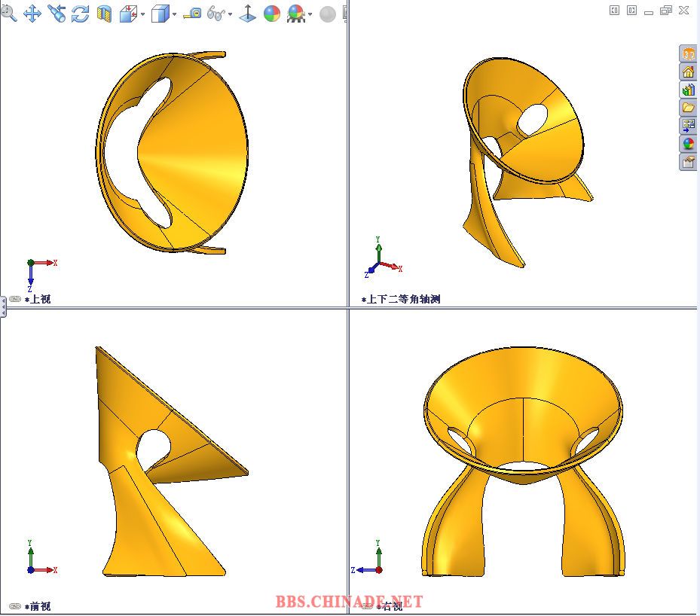Select the Measure tape tool
Screen dimensions: 700x616
coord(193,14)
